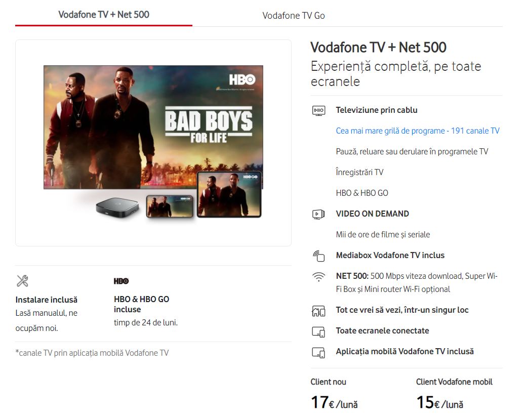
Task: Click the Wi-Fi icon beside NET 500
Action: click(318, 277)
